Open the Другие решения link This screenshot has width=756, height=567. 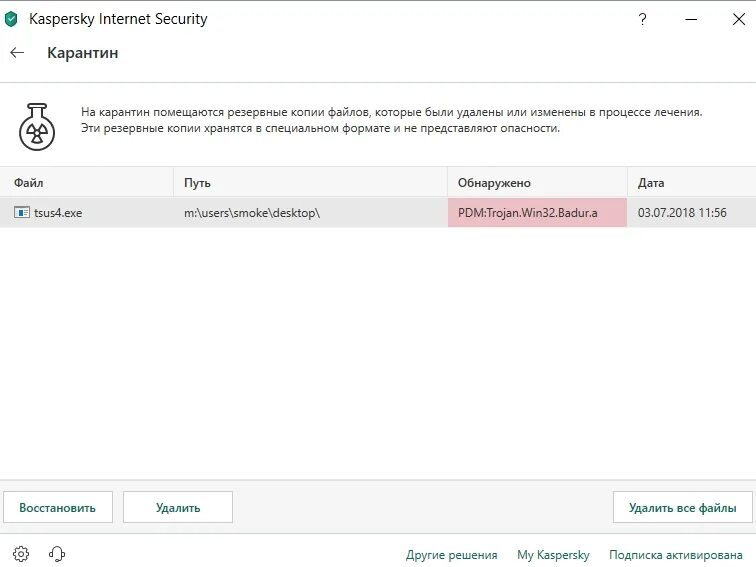coord(451,555)
